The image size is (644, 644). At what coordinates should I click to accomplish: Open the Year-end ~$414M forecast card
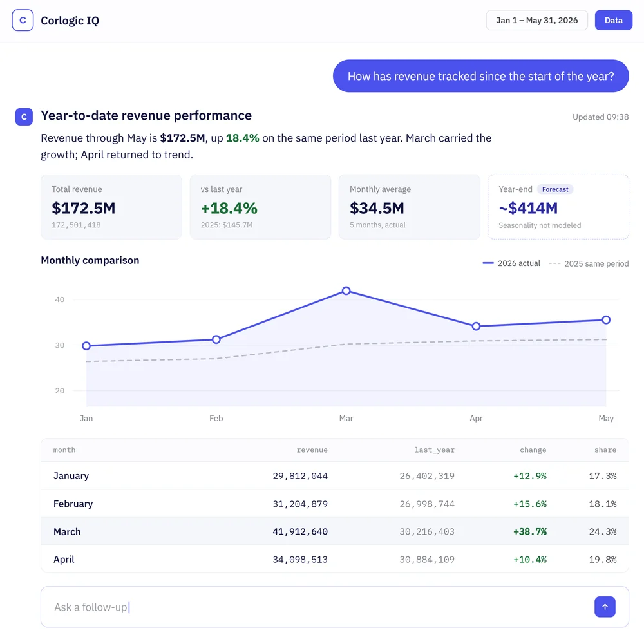(558, 207)
